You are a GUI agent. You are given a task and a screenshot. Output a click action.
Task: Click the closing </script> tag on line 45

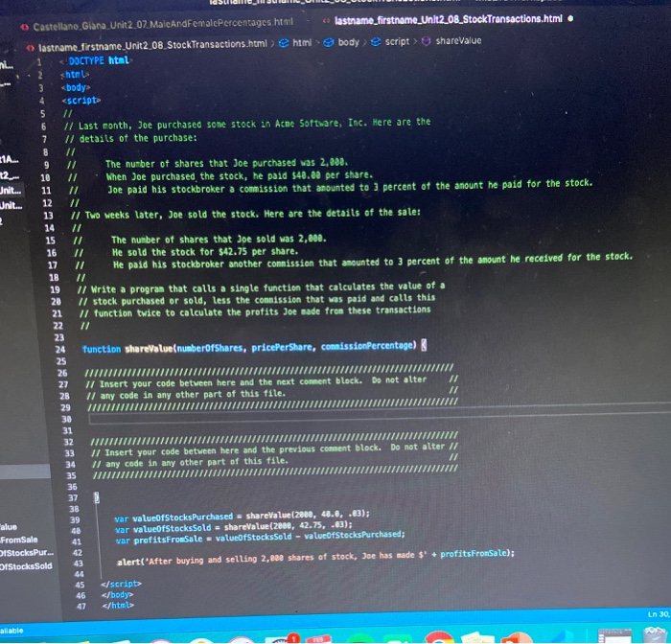pos(121,584)
